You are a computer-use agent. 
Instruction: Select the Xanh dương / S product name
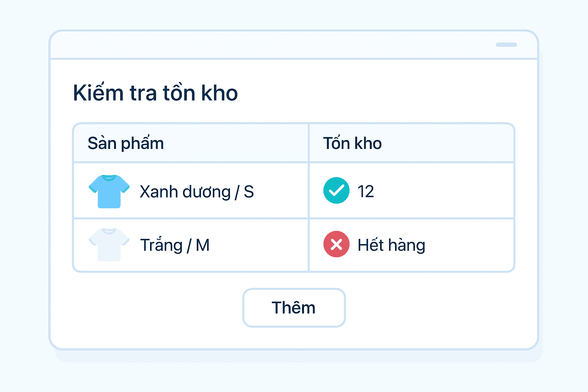click(x=196, y=191)
